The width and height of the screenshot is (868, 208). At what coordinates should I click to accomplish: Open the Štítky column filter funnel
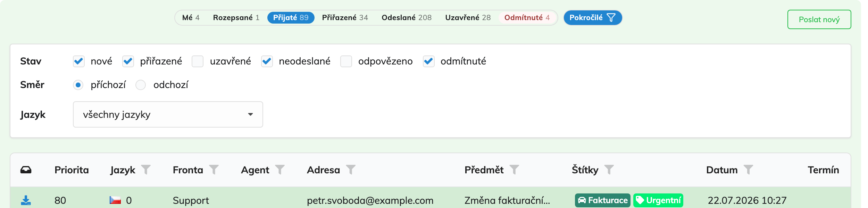[609, 170]
